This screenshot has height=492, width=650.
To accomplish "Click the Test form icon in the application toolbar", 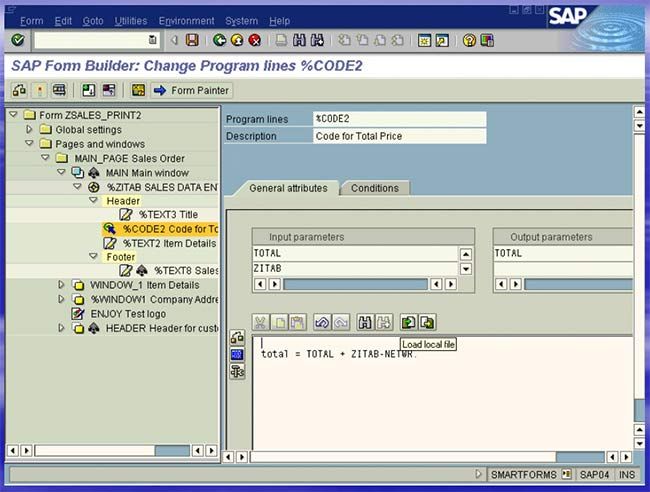I will click(59, 90).
